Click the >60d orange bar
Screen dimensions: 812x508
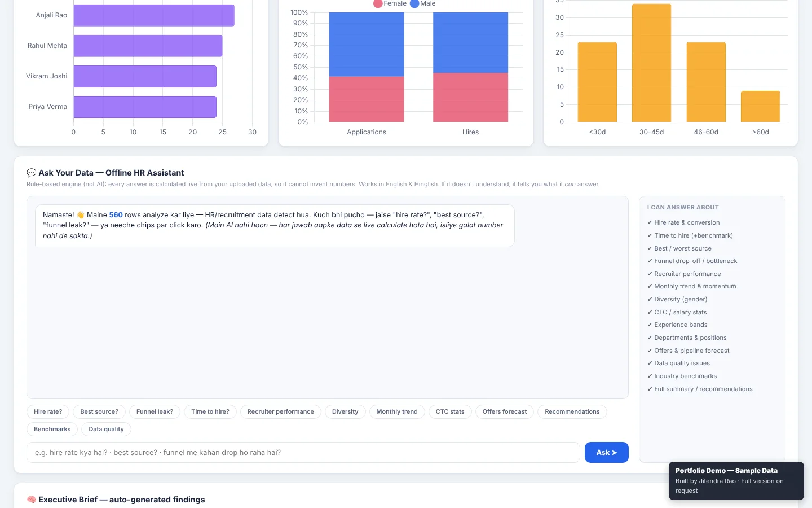[761, 107]
